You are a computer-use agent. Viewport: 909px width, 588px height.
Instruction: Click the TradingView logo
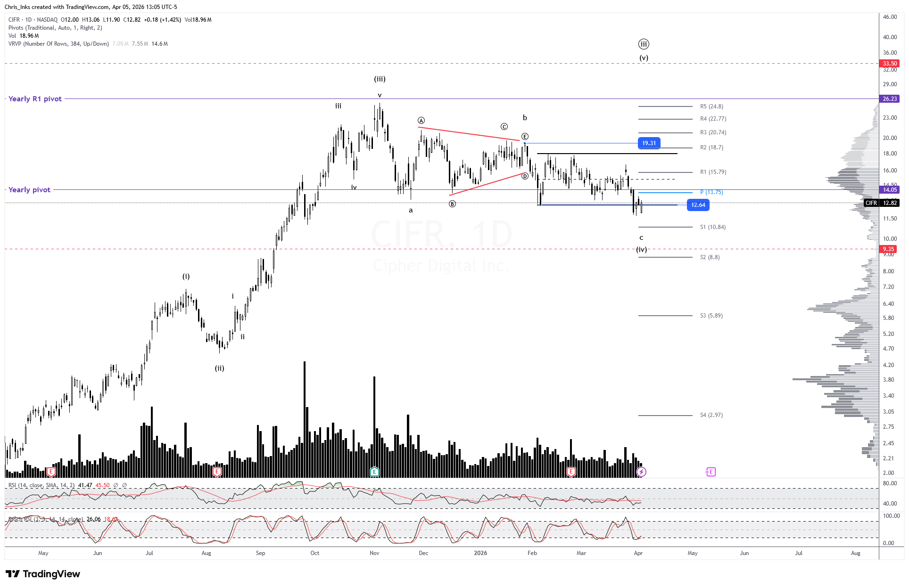click(43, 574)
